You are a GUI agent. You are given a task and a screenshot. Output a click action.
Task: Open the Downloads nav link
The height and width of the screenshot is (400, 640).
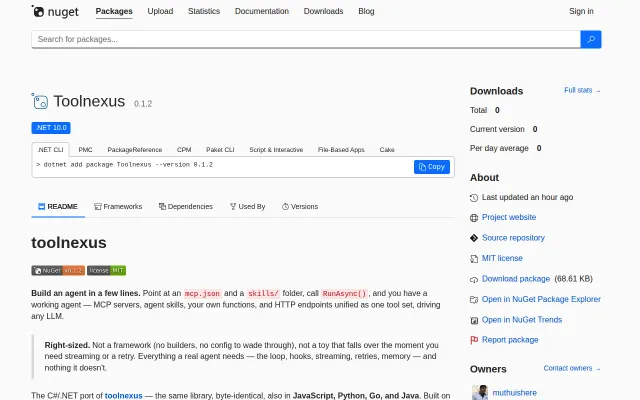pyautogui.click(x=323, y=11)
